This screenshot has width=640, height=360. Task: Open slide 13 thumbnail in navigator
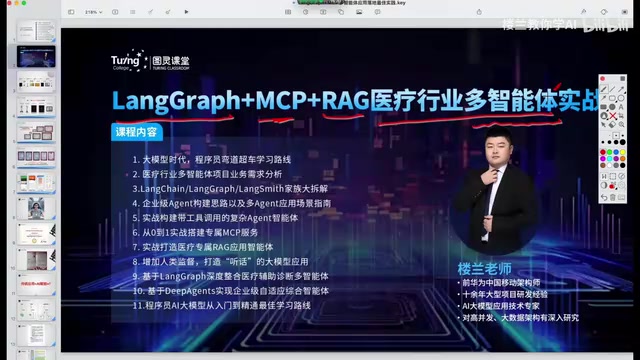pos(36,335)
